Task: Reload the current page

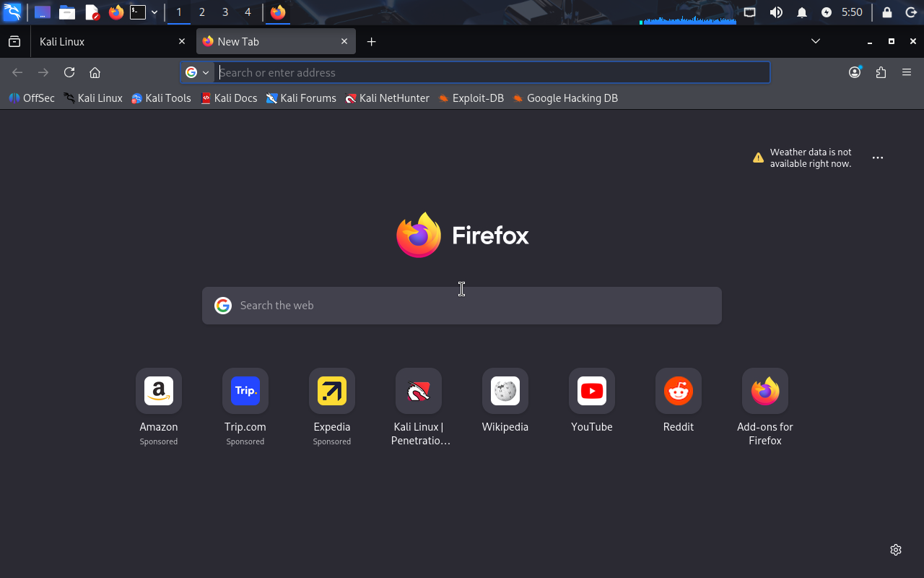Action: pyautogui.click(x=69, y=72)
